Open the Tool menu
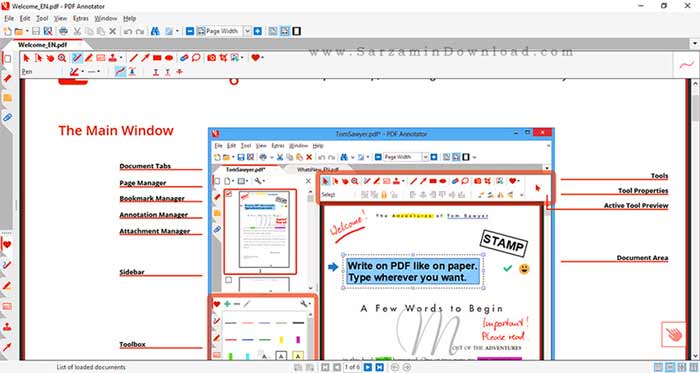The height and width of the screenshot is (373, 700). pos(42,18)
